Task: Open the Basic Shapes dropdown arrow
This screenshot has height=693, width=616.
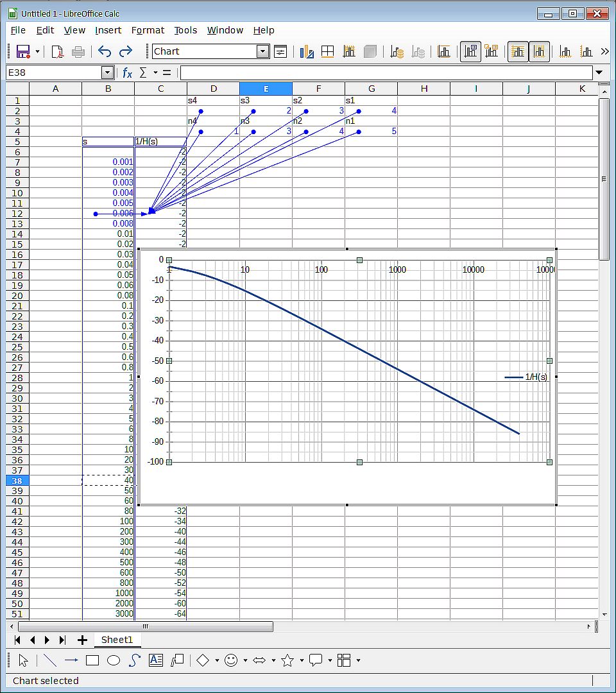Action: (x=217, y=660)
